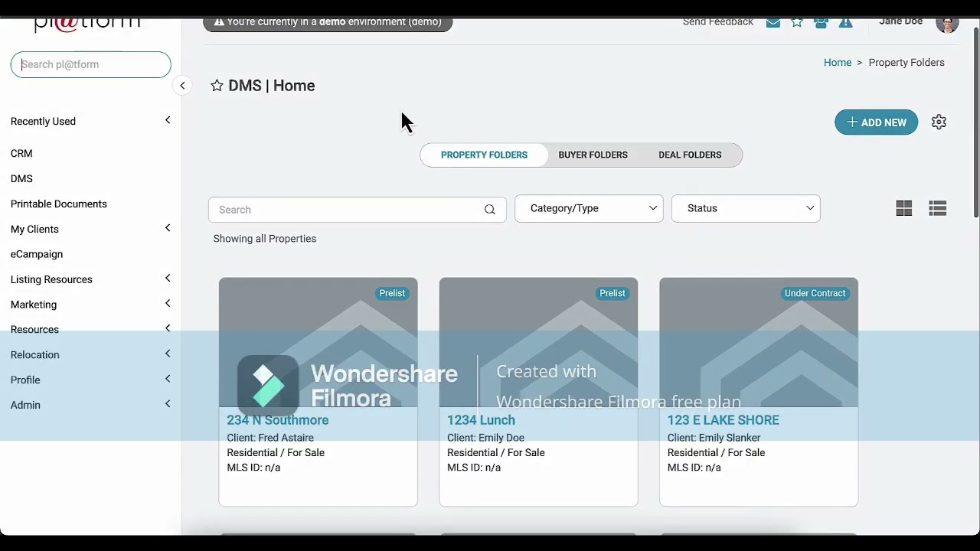Click 'Showing all Properties' text
The width and height of the screenshot is (980, 551).
[265, 239]
